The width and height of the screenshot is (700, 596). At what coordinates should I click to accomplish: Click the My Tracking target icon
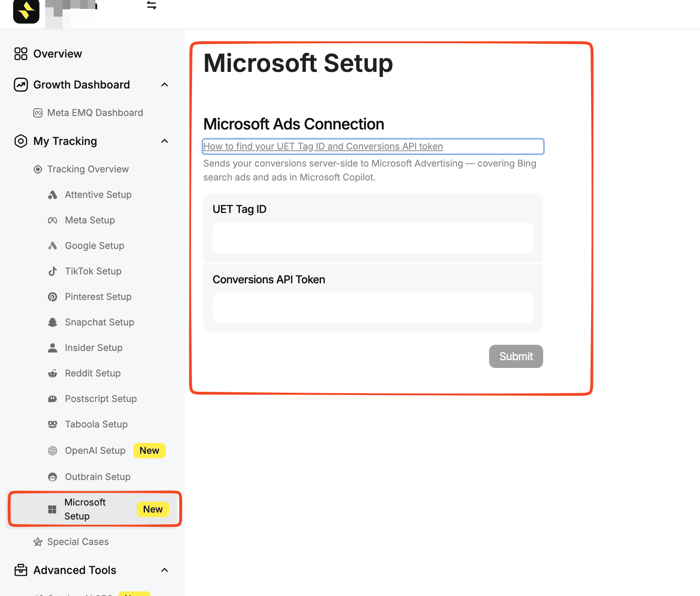(x=21, y=141)
